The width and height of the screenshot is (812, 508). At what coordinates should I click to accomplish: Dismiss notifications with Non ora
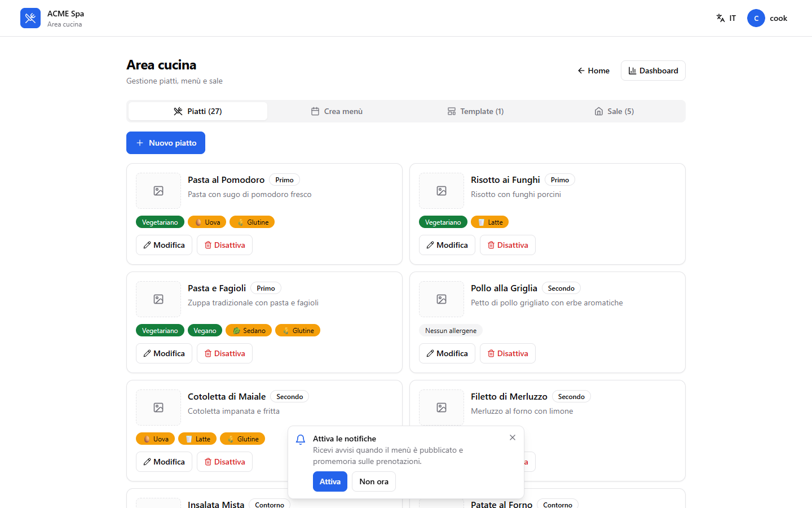tap(374, 481)
